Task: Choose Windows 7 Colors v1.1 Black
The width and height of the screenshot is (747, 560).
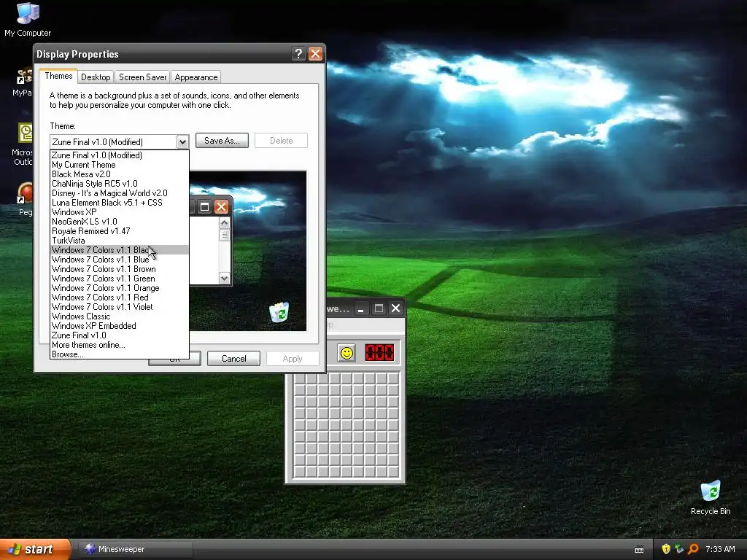Action: tap(120, 250)
